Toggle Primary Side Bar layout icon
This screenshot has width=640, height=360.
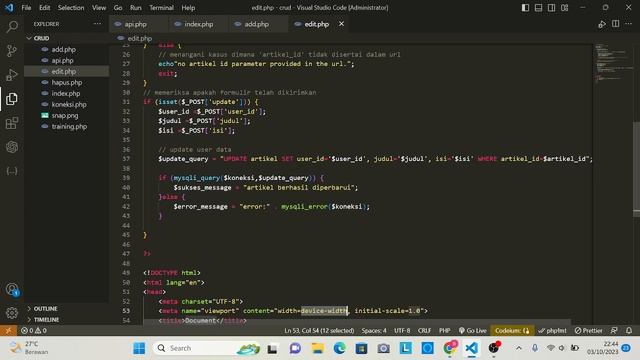525,8
